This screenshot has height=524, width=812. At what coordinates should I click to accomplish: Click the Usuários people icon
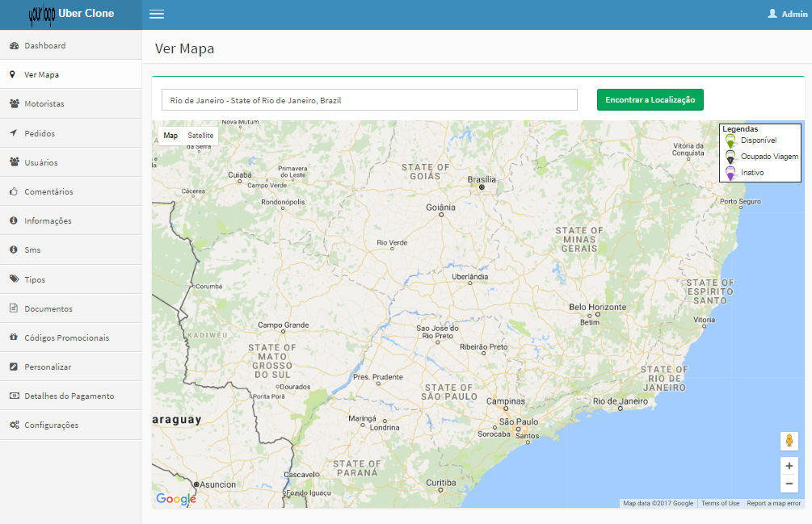pos(14,162)
